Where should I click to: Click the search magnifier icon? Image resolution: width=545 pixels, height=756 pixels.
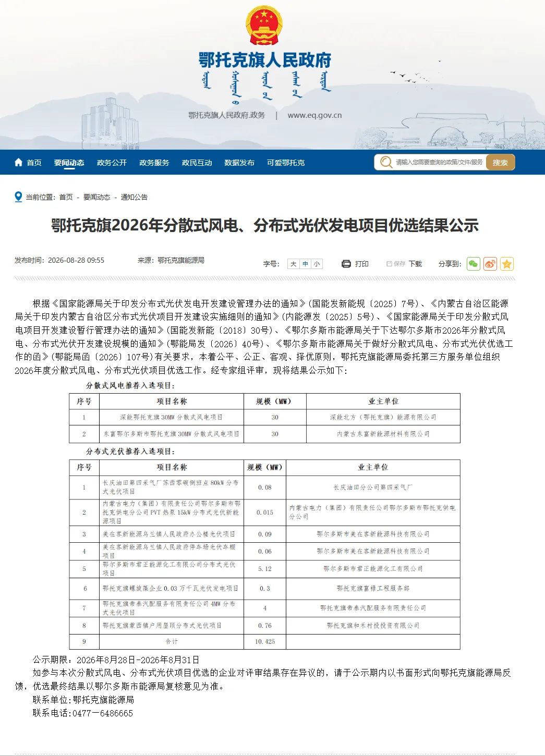[386, 162]
